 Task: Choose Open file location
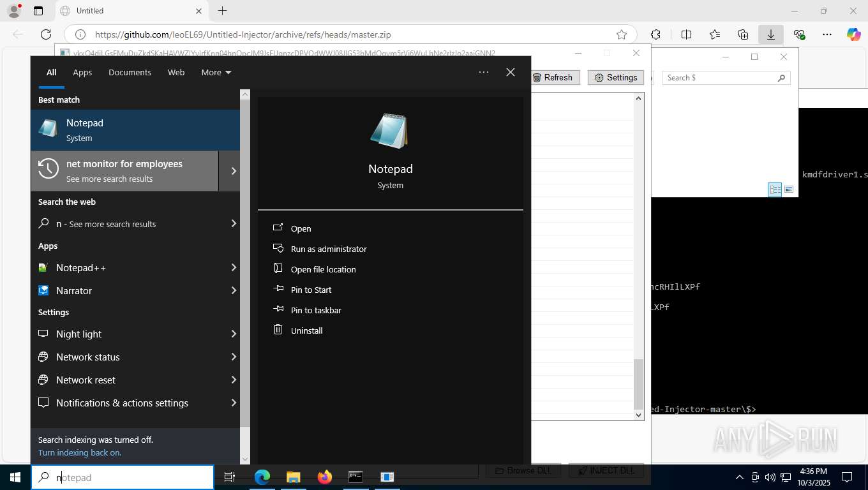pyautogui.click(x=323, y=269)
